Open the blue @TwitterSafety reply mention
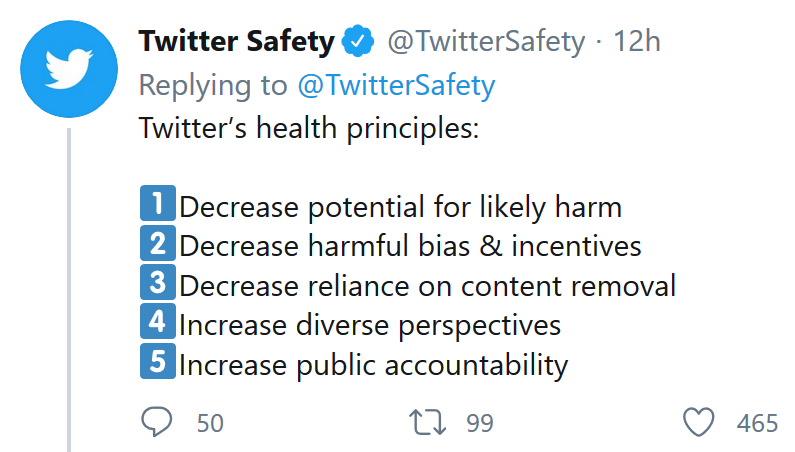Screen dimensions: 795x452 pyautogui.click(x=396, y=85)
